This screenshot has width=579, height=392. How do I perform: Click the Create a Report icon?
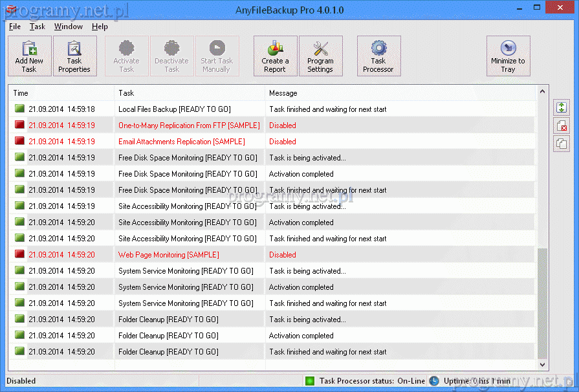coord(275,56)
